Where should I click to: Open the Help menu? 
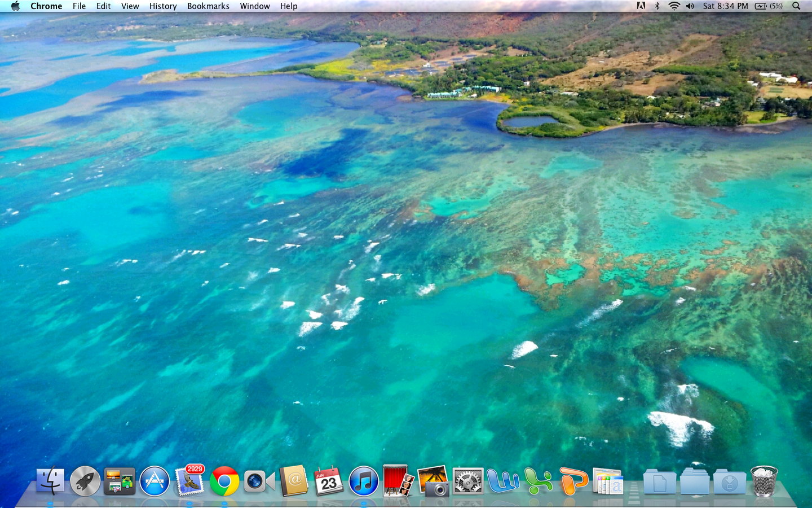(289, 6)
